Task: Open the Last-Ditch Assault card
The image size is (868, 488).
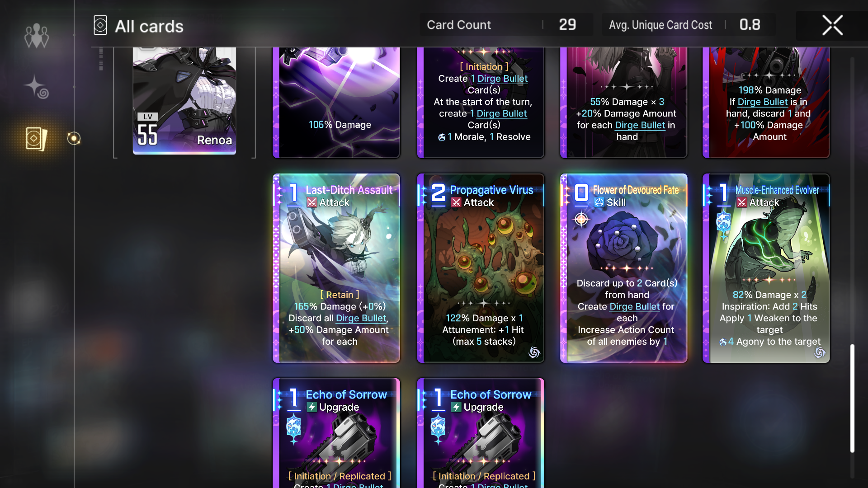Action: point(336,268)
